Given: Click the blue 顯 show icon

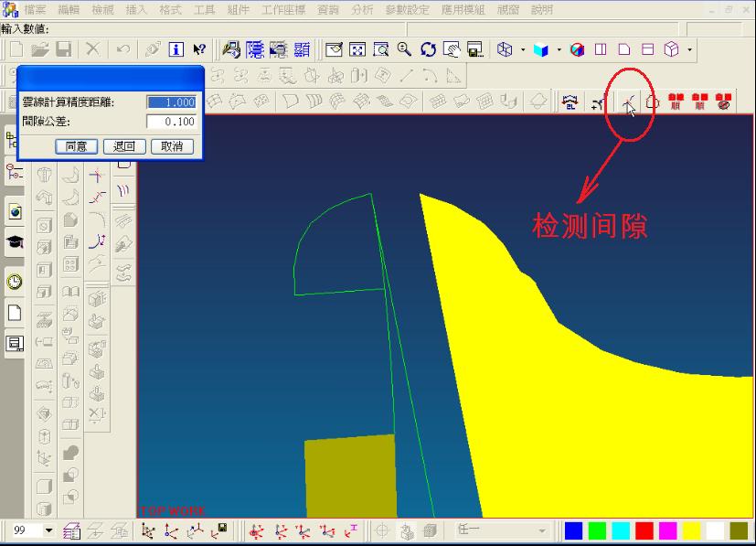Looking at the screenshot, I should point(302,49).
